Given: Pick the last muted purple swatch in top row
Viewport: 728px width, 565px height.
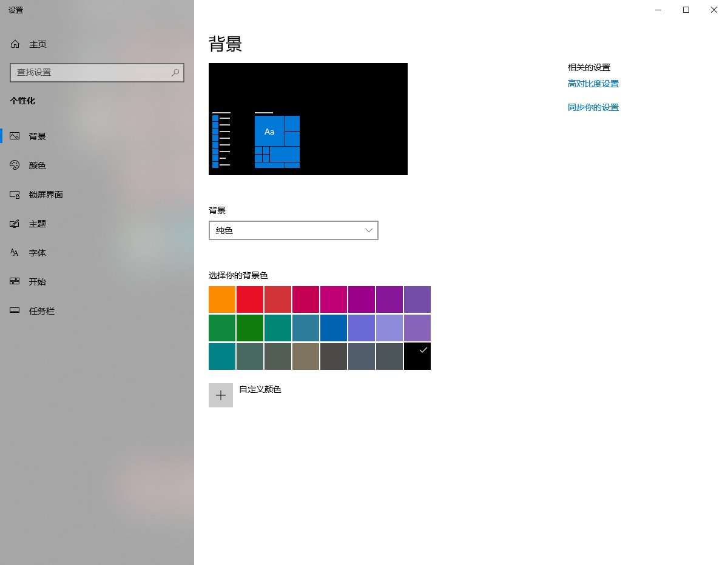Looking at the screenshot, I should (417, 299).
